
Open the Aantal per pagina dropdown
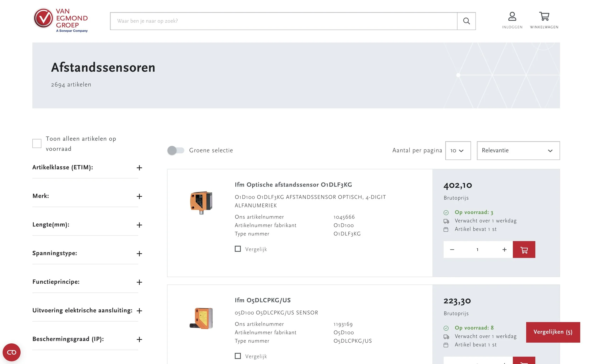point(458,151)
